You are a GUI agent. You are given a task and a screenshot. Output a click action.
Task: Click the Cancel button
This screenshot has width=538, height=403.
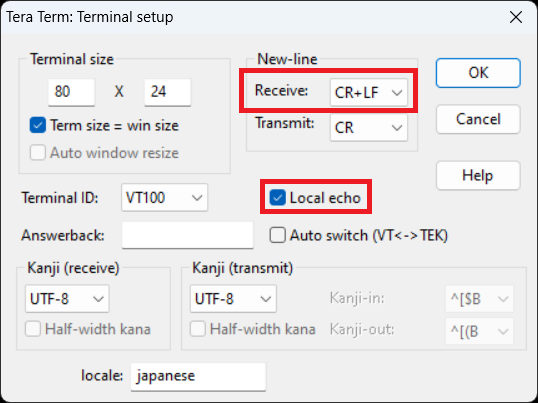point(478,119)
